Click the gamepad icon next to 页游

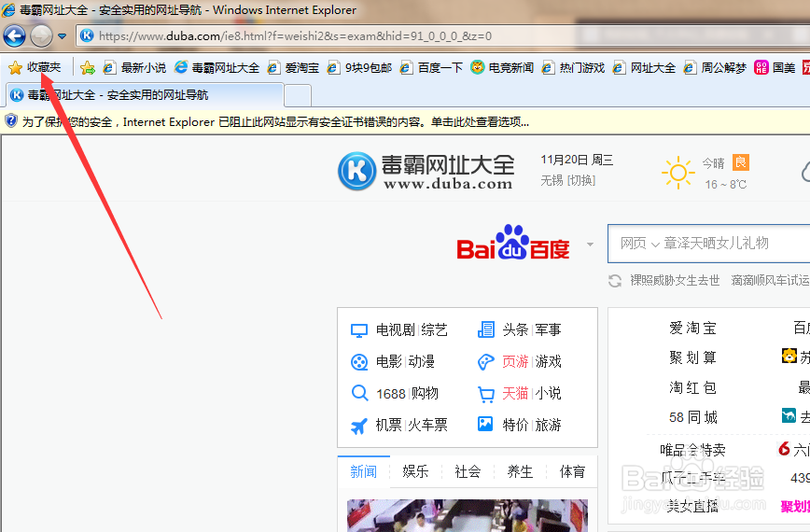pos(485,362)
